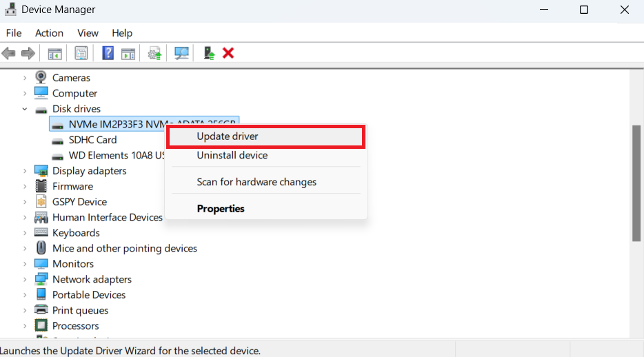Expand the Processors chevron
644x357 pixels.
[25, 326]
